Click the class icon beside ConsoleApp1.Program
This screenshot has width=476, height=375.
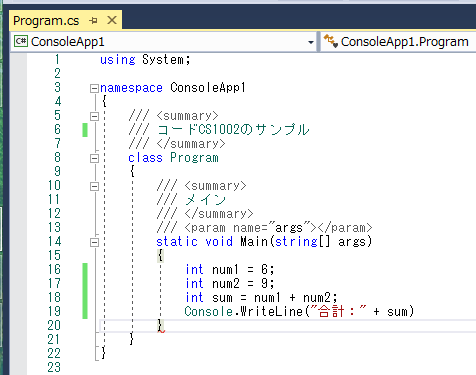(331, 41)
